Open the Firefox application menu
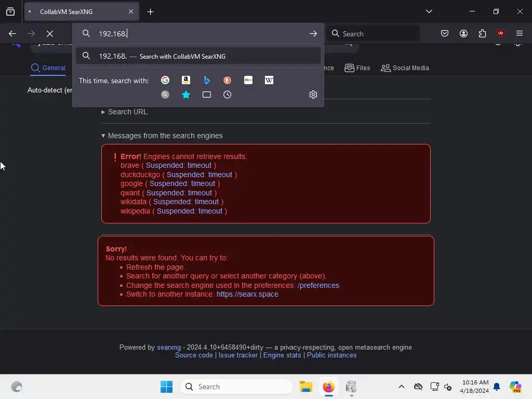The image size is (532, 399). point(520,33)
